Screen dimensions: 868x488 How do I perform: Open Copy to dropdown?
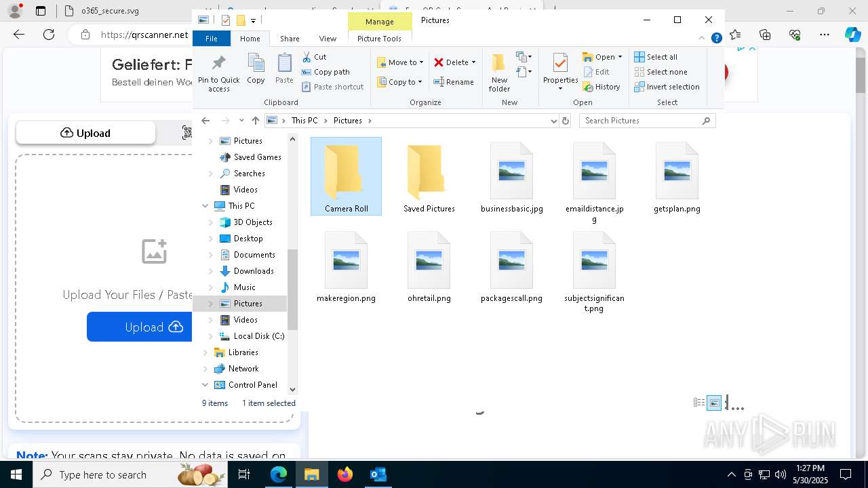[x=399, y=82]
